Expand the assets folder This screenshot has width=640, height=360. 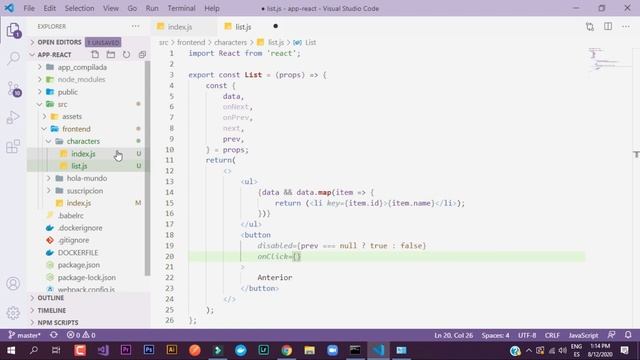click(x=72, y=116)
